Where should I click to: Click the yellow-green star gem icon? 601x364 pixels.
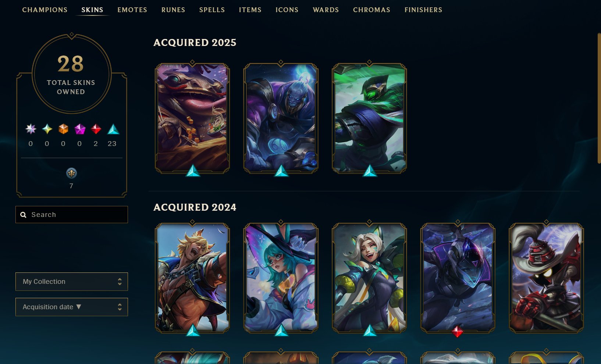47,129
